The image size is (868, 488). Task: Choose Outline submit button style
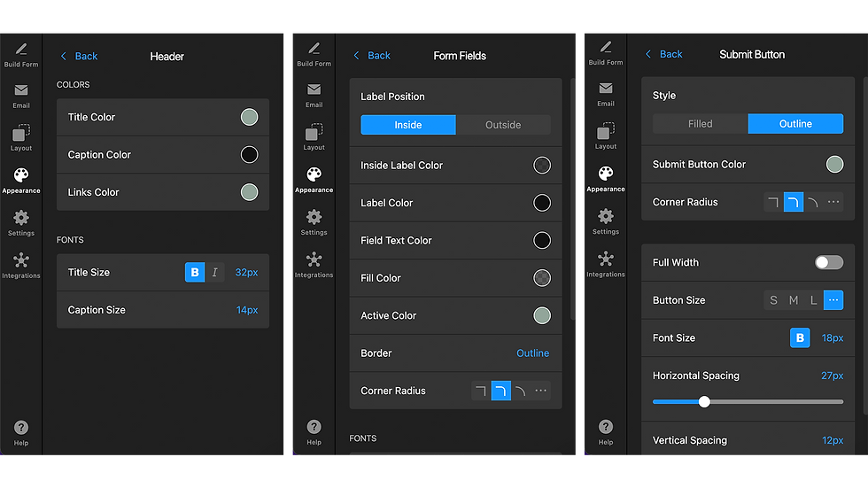pyautogui.click(x=795, y=124)
